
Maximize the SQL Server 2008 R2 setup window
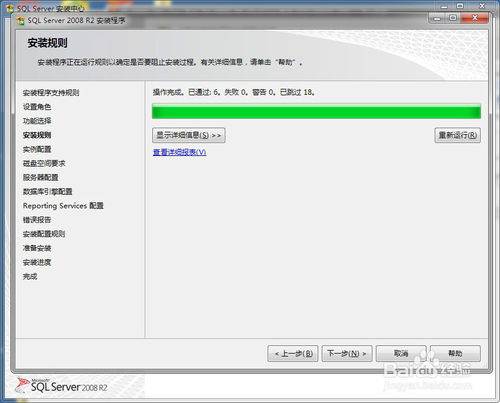(453, 18)
